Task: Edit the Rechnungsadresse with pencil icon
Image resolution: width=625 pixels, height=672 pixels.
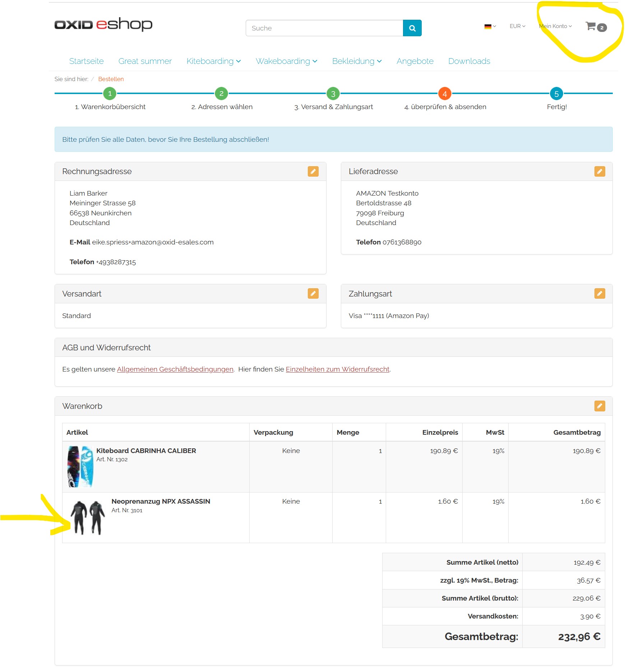Action: (313, 172)
